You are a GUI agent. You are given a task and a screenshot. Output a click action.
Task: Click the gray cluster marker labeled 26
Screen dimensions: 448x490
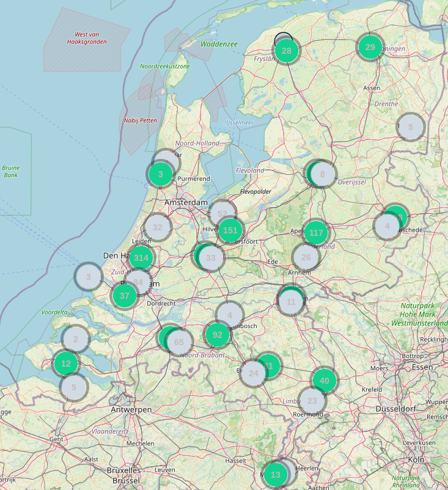pos(306,257)
